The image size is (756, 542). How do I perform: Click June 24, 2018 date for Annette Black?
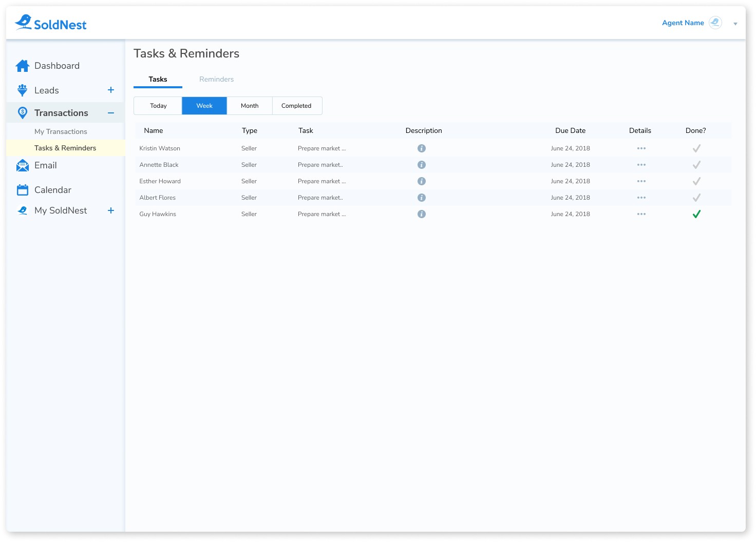coord(571,165)
